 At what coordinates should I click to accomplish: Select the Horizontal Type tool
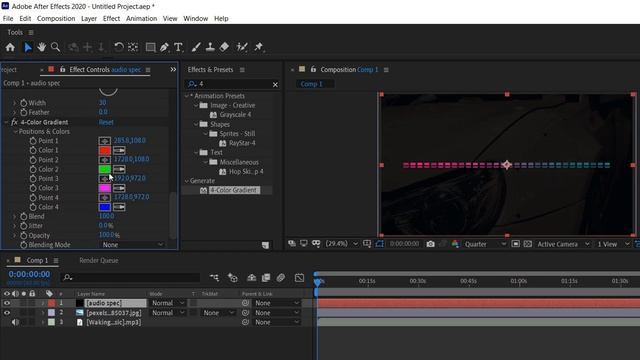178,47
